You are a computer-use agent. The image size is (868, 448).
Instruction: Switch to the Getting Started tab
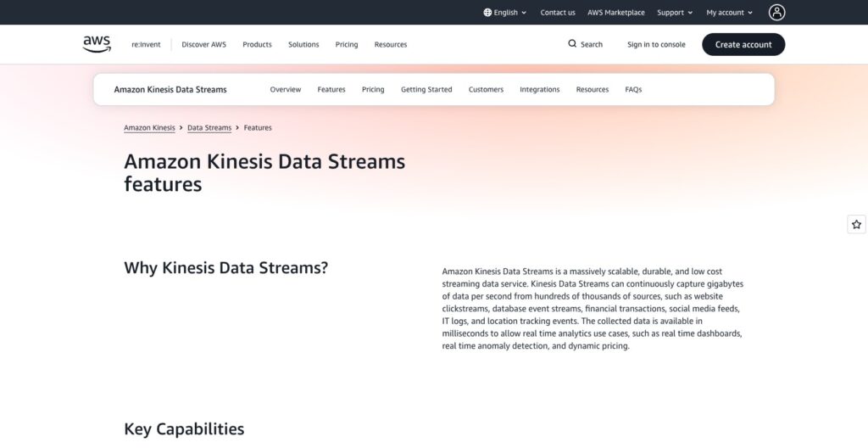[x=426, y=89]
